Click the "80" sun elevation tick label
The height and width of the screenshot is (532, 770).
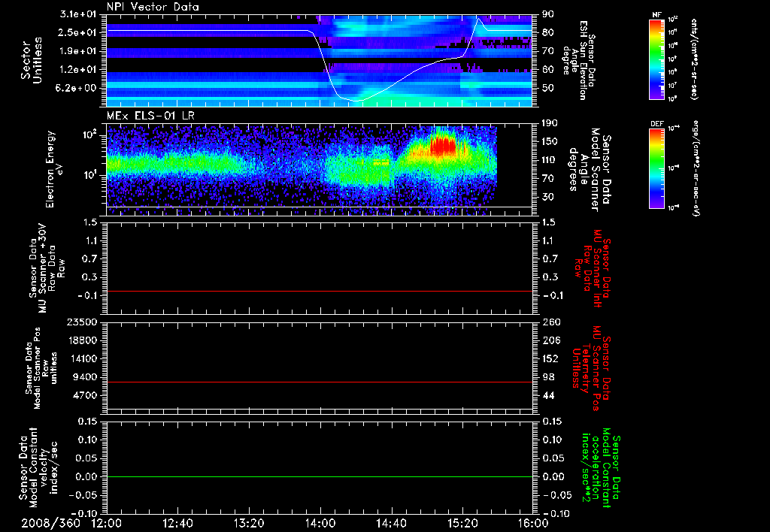pyautogui.click(x=547, y=32)
